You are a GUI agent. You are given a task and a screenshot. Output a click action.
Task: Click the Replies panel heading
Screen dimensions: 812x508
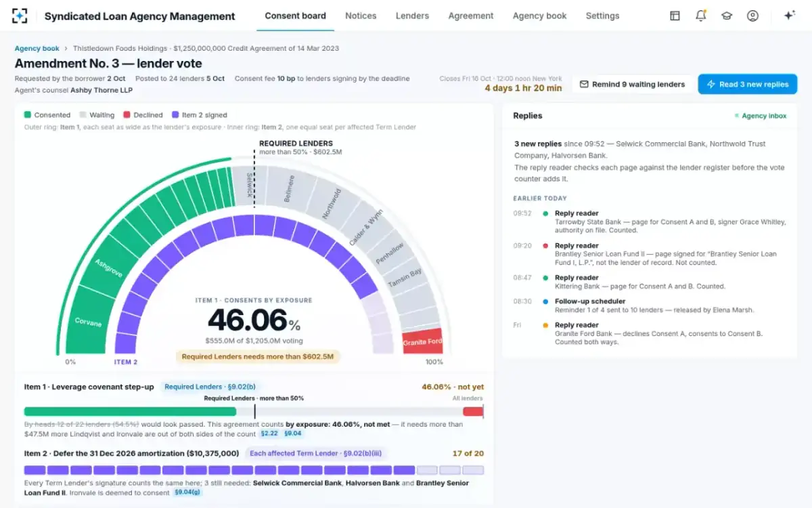tap(528, 116)
